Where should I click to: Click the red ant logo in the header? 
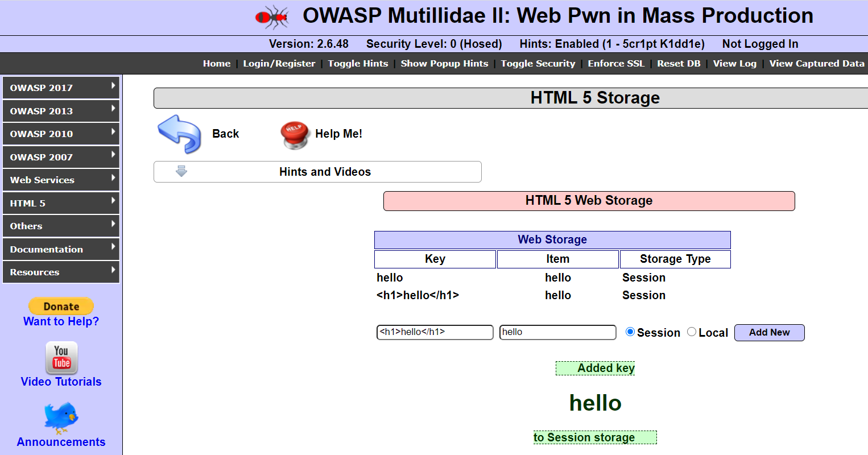[x=272, y=16]
